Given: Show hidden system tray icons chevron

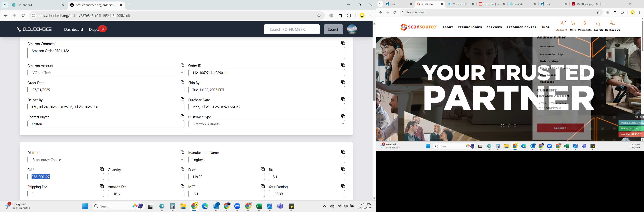Looking at the screenshot, I should 324,206.
